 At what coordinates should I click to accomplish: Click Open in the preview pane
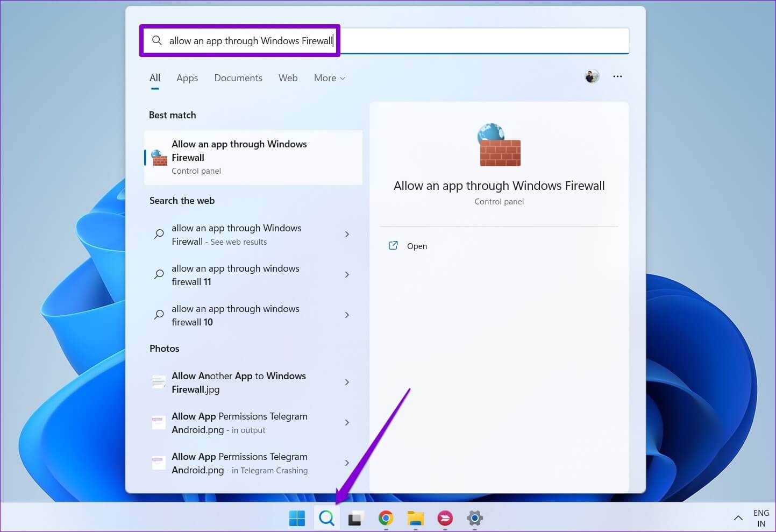(x=416, y=246)
